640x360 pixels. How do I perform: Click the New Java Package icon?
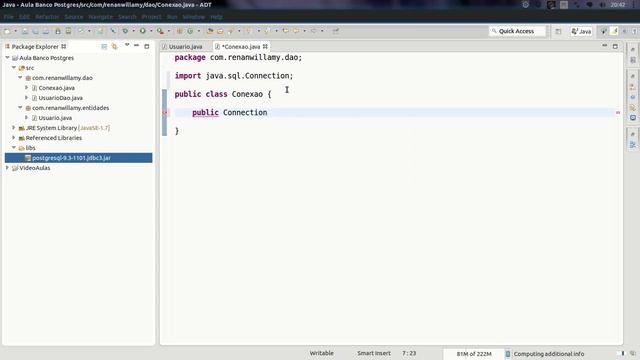(x=179, y=31)
